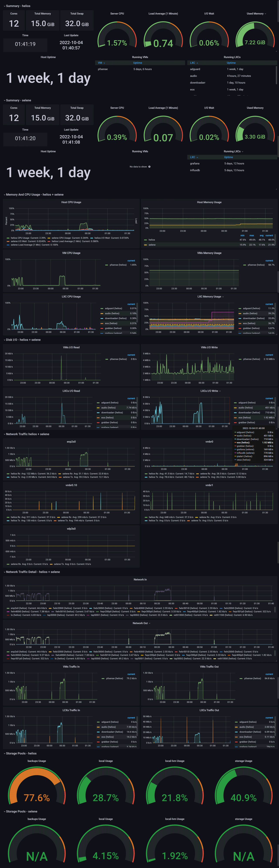Select "influxdb" cell in selene Running LXCs
Viewport: 279px width, 868px height.
click(195, 170)
